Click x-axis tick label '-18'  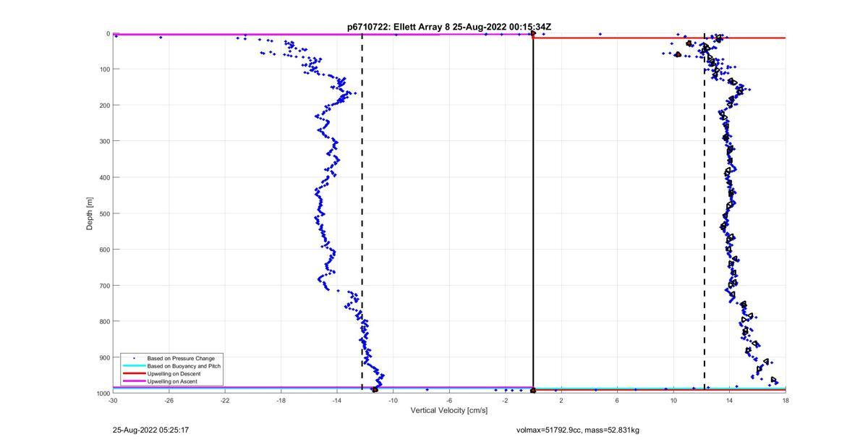(x=281, y=400)
